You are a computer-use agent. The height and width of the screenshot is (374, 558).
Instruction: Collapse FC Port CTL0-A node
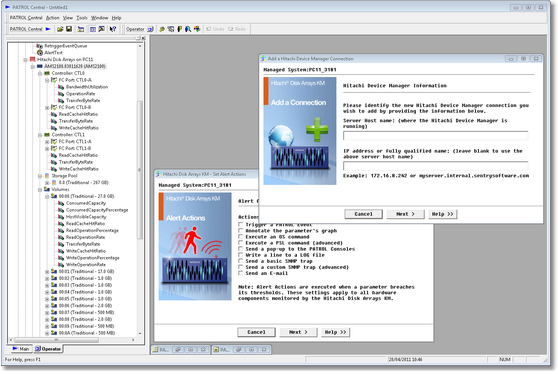47,80
